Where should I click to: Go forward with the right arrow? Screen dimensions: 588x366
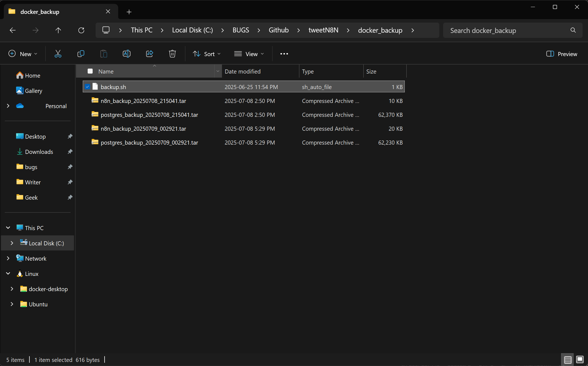pos(35,30)
